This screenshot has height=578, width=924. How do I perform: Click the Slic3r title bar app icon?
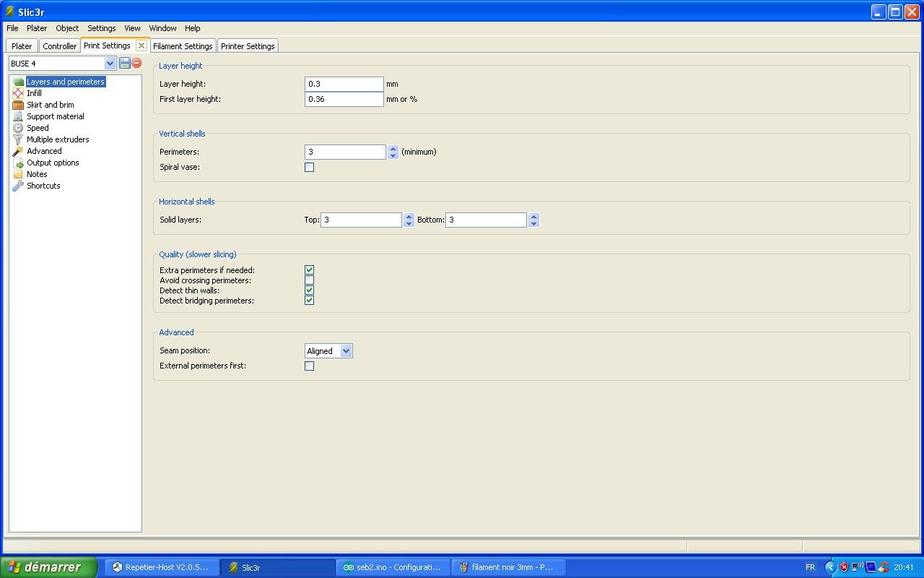(10, 12)
